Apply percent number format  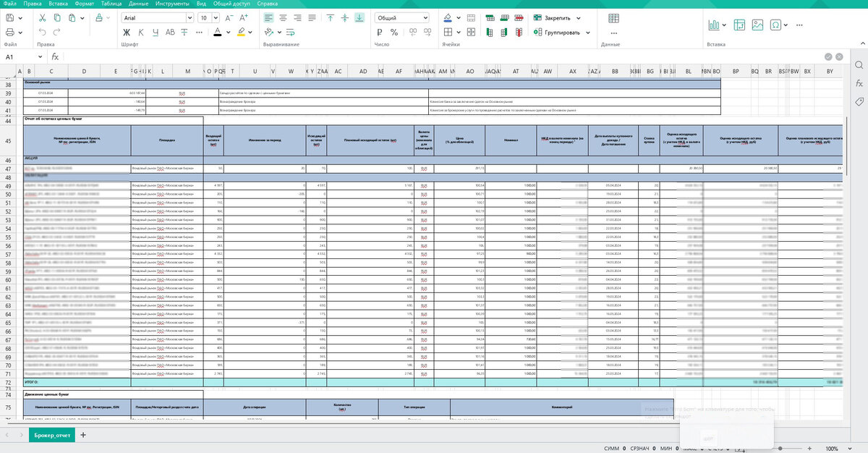tap(394, 32)
